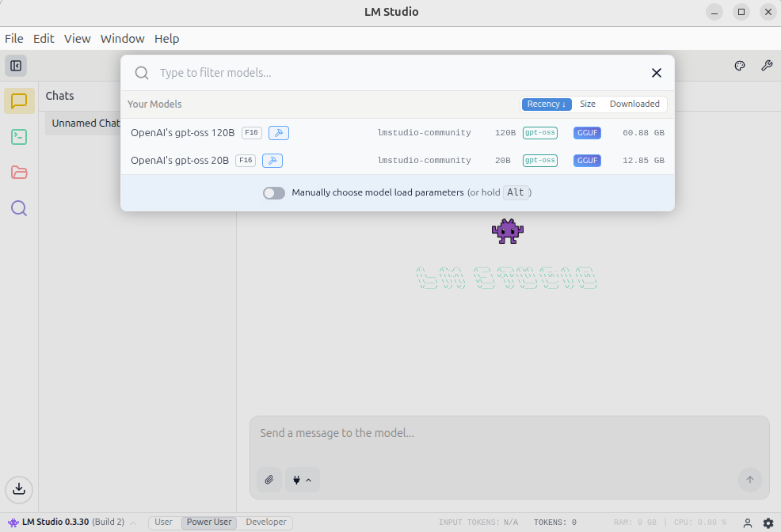Switch to Developer mode
The image size is (781, 532).
(x=266, y=522)
